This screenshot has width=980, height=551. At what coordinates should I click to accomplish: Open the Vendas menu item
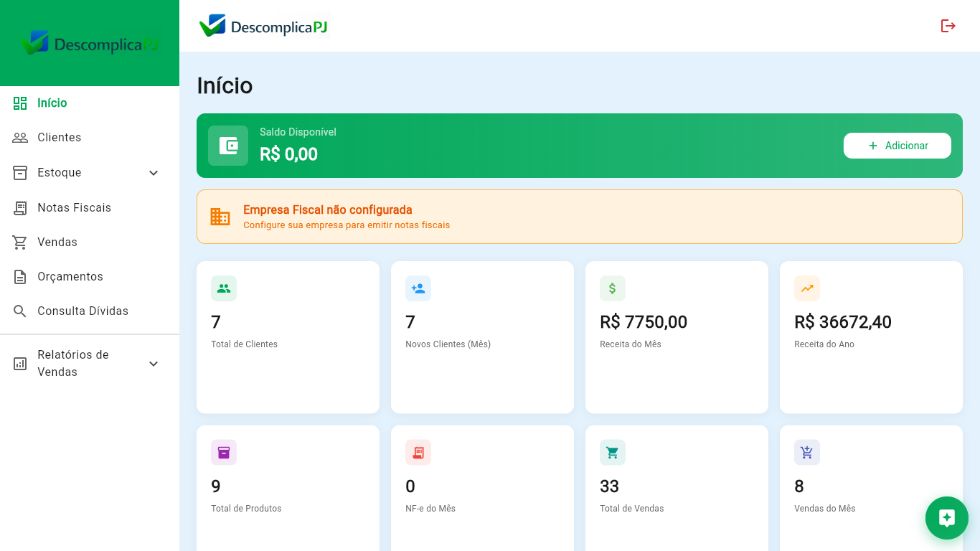pyautogui.click(x=90, y=242)
